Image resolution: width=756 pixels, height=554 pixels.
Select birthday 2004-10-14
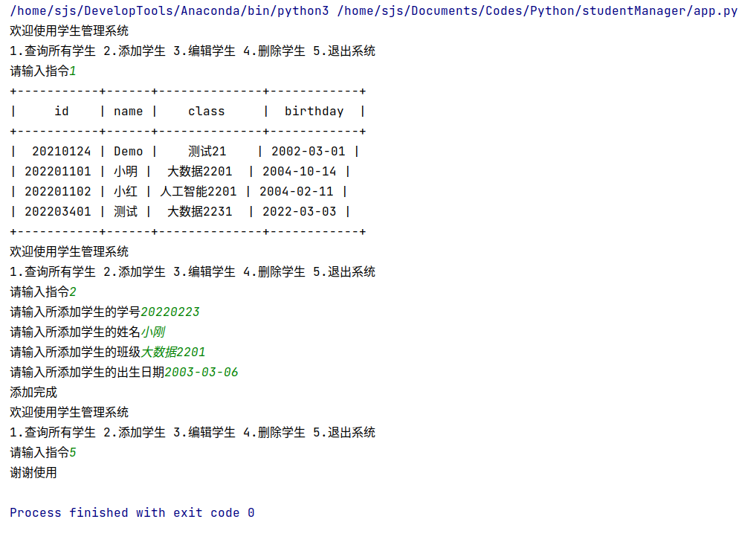[x=299, y=171]
